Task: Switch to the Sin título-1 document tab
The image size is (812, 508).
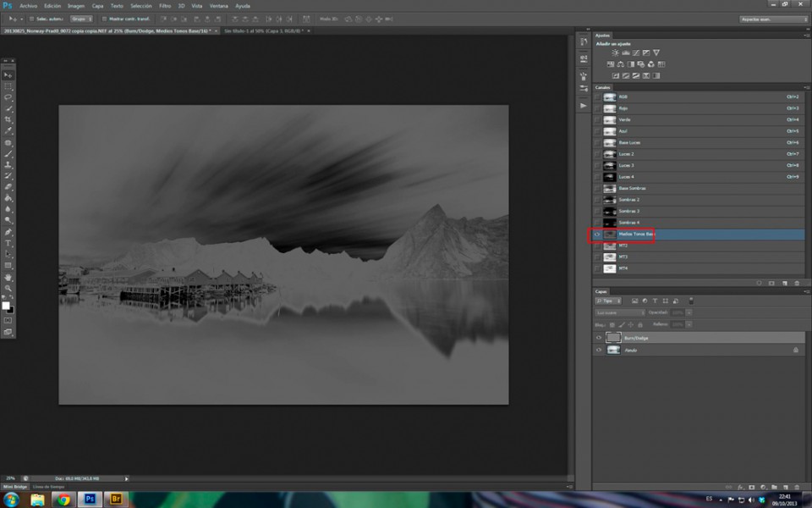Action: 260,30
